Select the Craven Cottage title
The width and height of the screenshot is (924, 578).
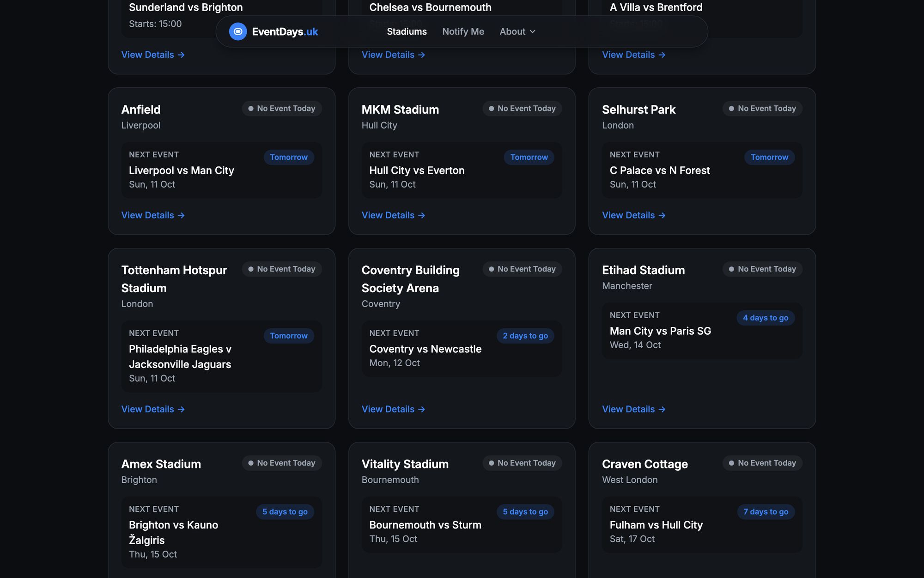[x=644, y=464]
